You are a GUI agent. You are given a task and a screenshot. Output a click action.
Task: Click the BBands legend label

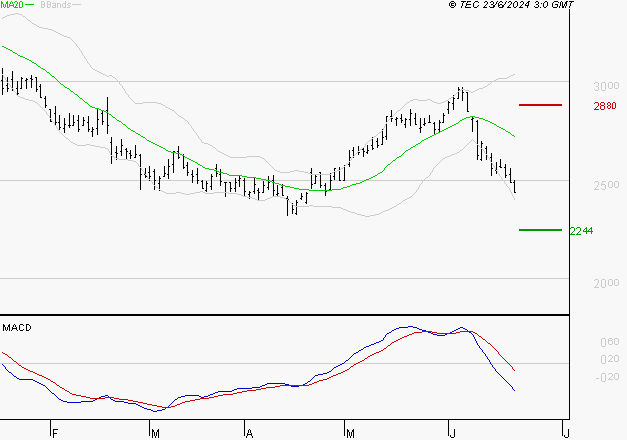(56, 4)
